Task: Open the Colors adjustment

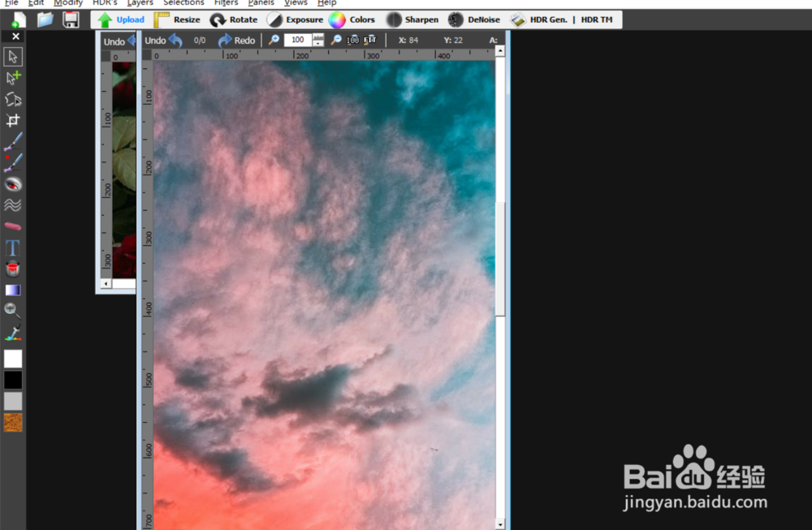Action: (352, 19)
